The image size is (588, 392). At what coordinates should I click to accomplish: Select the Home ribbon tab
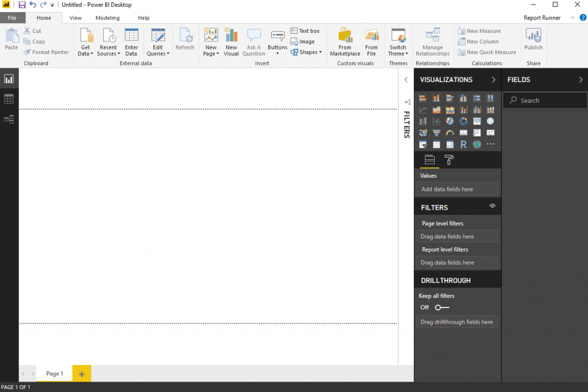[x=44, y=18]
